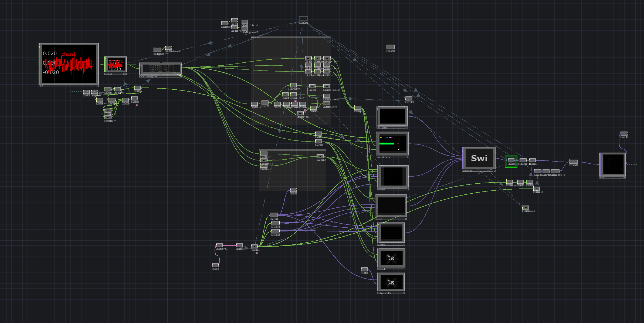Click the out3 node
Image resolution: width=644 pixels, height=323 pixels.
point(624,134)
